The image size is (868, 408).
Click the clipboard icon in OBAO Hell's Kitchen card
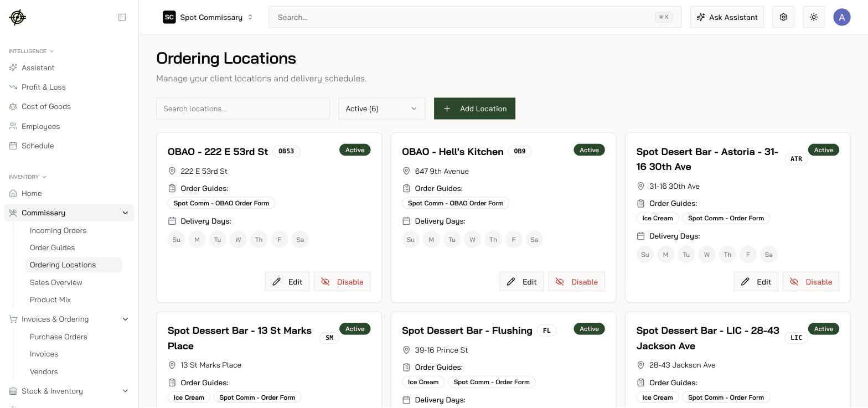point(406,188)
